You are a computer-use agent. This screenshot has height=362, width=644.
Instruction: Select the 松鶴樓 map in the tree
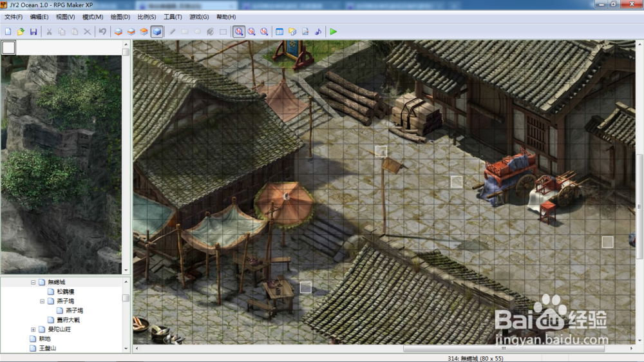click(65, 292)
